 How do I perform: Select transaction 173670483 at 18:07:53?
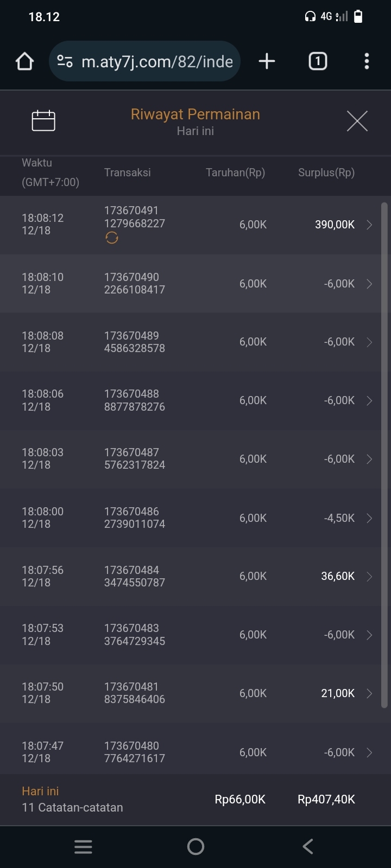[x=135, y=635]
